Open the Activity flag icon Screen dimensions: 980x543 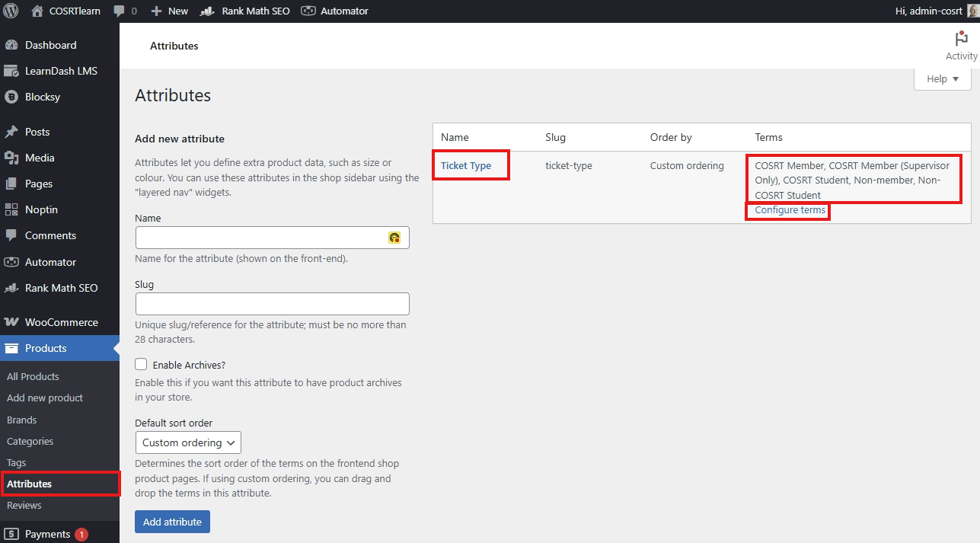[x=961, y=39]
